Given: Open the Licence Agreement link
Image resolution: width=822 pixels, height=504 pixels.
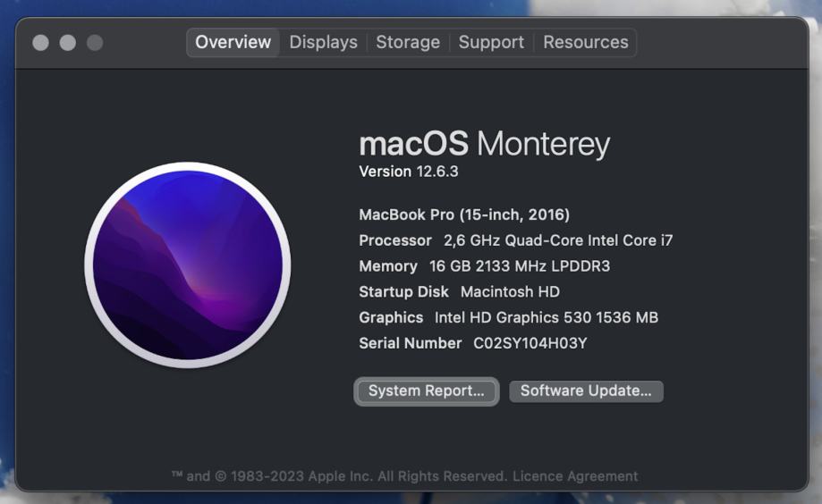Looking at the screenshot, I should [x=575, y=476].
